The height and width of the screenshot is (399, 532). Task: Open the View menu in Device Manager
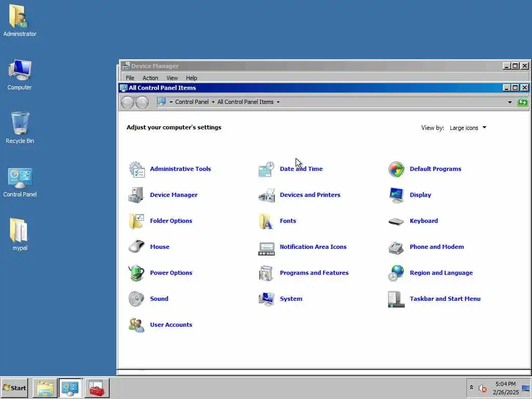click(172, 78)
